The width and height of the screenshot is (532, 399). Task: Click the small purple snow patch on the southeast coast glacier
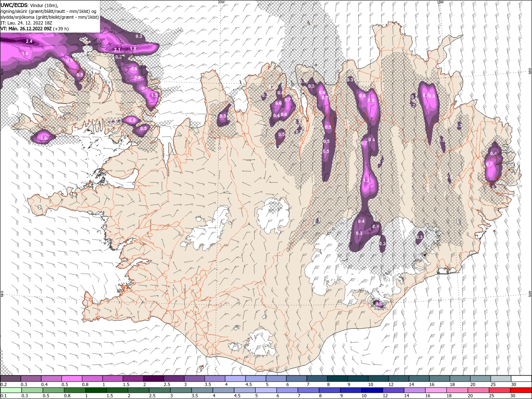click(x=378, y=304)
